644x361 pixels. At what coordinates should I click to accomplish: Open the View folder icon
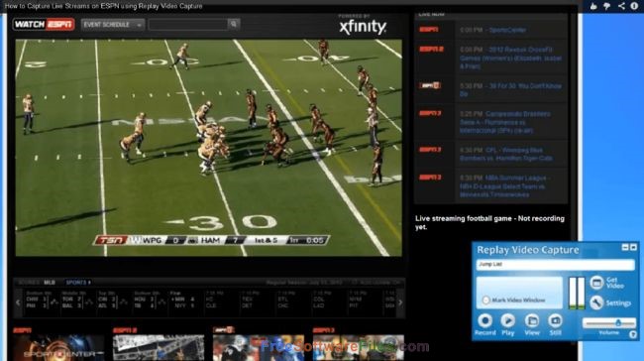[x=532, y=320]
